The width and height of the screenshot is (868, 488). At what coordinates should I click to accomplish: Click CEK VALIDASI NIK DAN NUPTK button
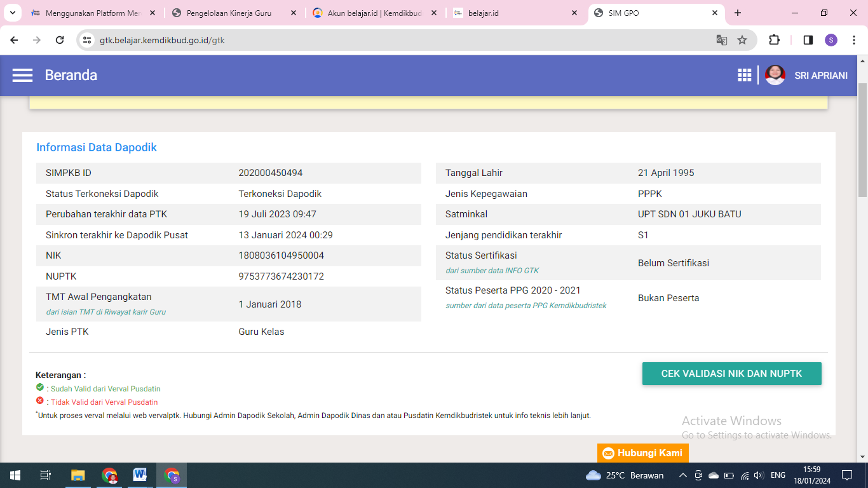pyautogui.click(x=731, y=374)
